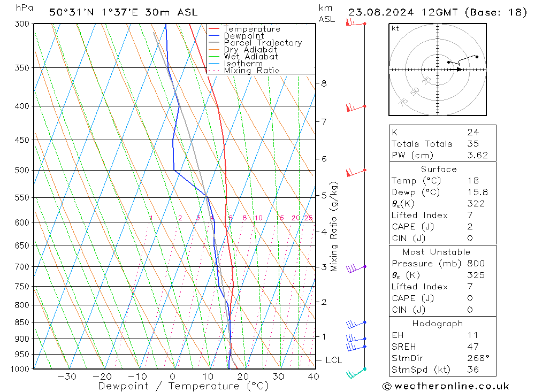Click the '5' km altitude label
Image resolution: width=535 pixels, height=392 pixels.
click(324, 196)
